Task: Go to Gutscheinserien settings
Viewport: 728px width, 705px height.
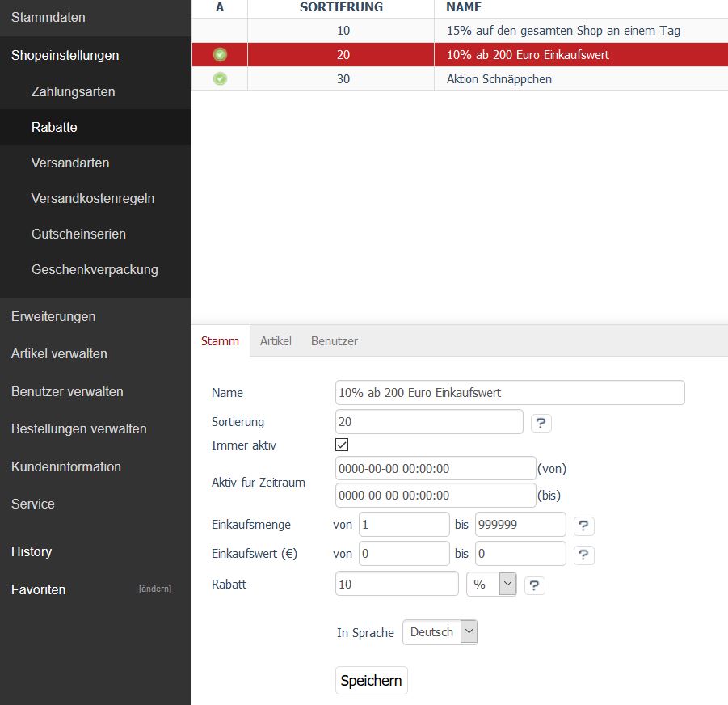Action: tap(78, 234)
